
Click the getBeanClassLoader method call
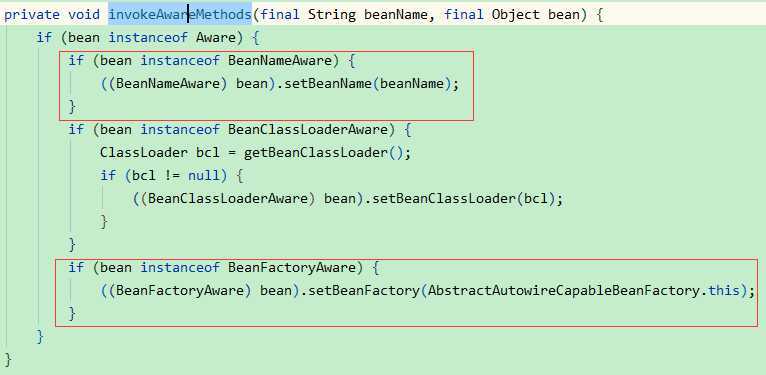(316, 152)
